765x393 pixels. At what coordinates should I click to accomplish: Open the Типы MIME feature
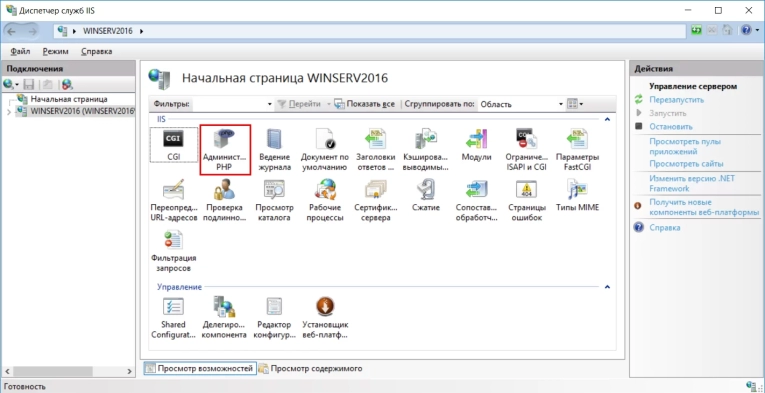[x=577, y=196]
